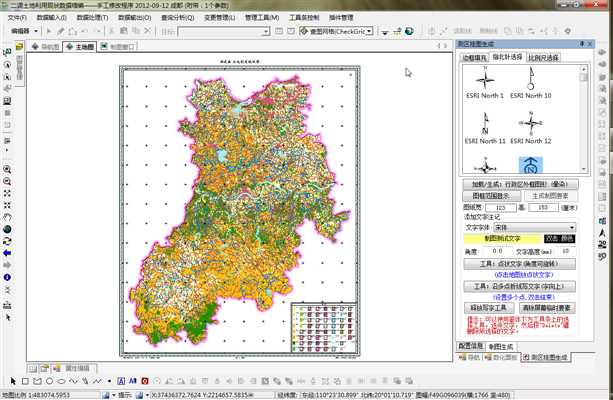Click the refresh view icon in left toolbar

click(x=7, y=241)
